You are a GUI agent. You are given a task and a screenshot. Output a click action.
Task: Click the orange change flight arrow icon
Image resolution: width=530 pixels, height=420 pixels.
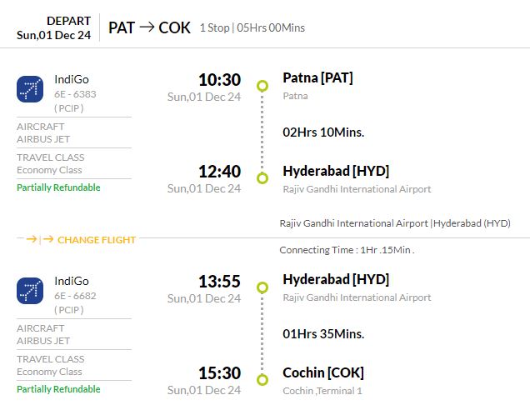coord(40,239)
